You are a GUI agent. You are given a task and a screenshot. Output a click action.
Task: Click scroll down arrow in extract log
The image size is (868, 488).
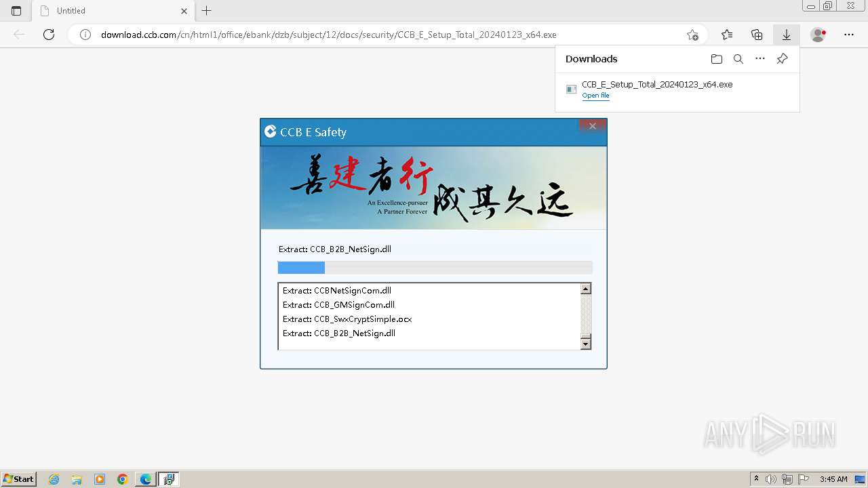pyautogui.click(x=586, y=344)
